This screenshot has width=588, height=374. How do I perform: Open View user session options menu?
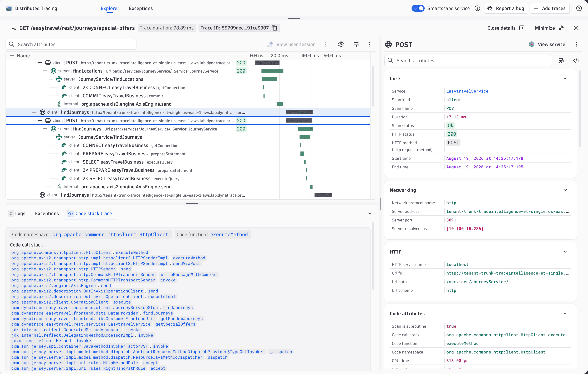pyautogui.click(x=326, y=44)
